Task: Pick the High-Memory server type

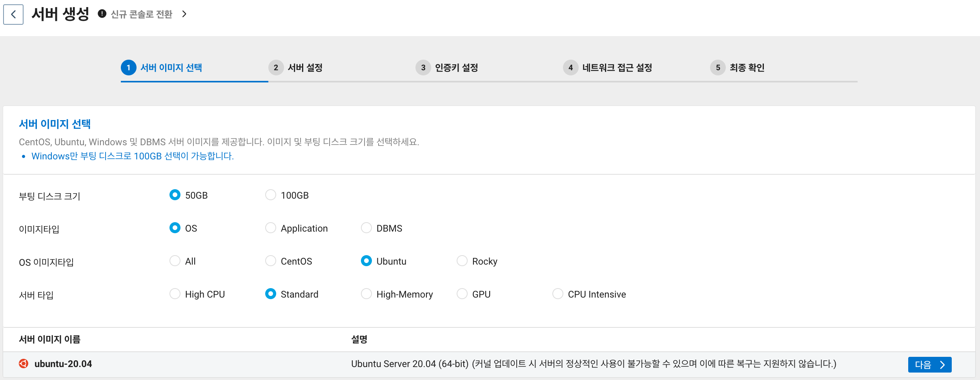Action: coord(366,294)
